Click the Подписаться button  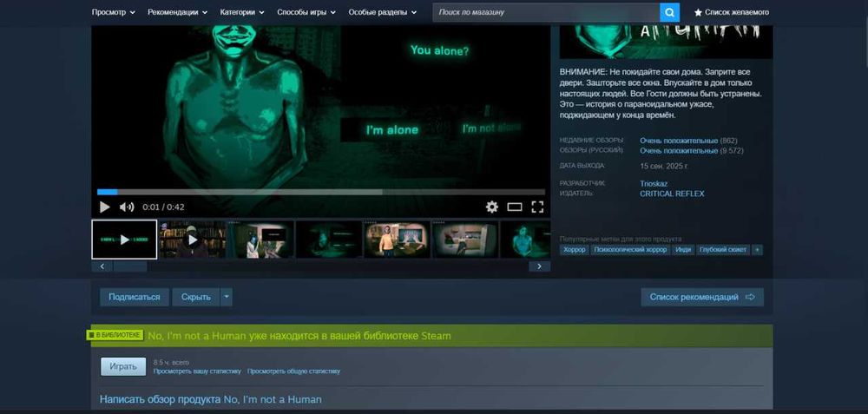point(134,297)
